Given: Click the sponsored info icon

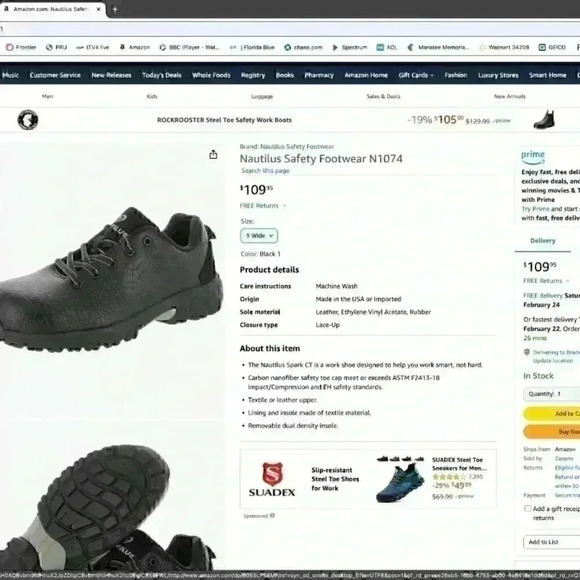Looking at the screenshot, I should (272, 515).
